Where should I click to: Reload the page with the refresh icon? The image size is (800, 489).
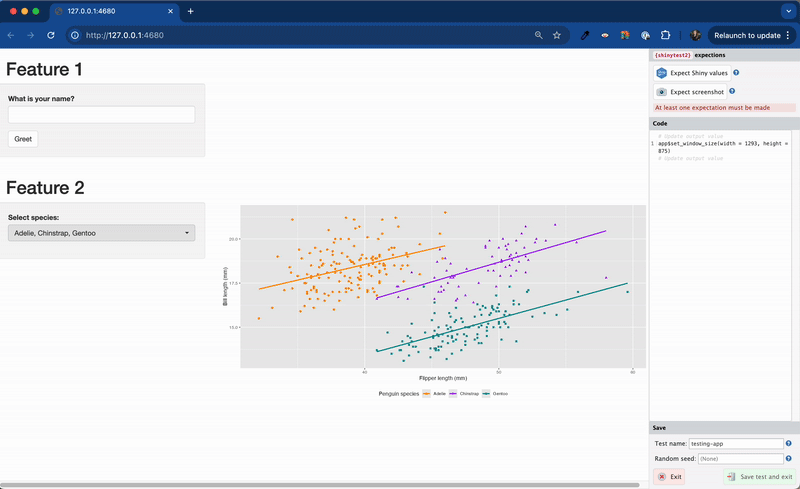point(50,35)
